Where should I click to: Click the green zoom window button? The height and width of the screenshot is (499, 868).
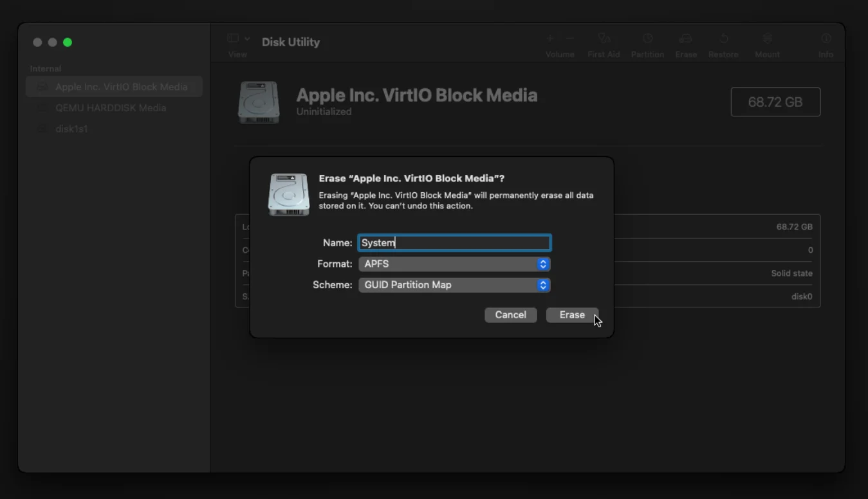coord(68,42)
